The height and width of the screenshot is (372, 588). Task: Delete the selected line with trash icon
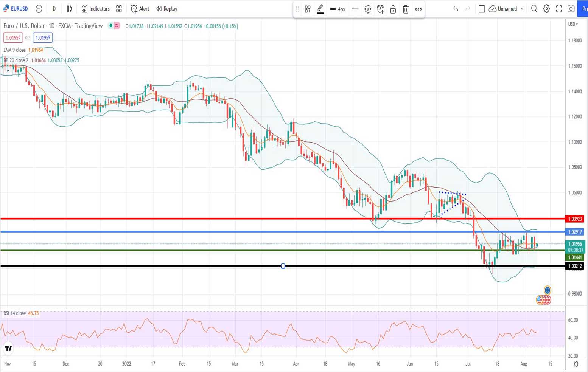pyautogui.click(x=406, y=9)
